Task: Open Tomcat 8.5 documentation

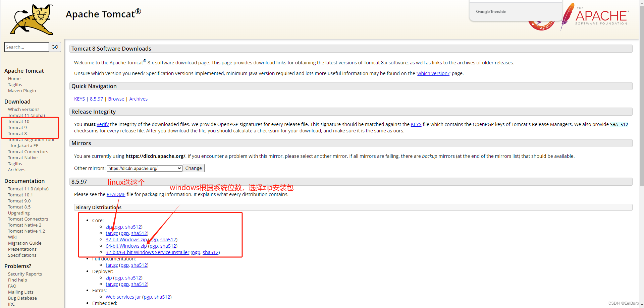Action: (x=19, y=207)
